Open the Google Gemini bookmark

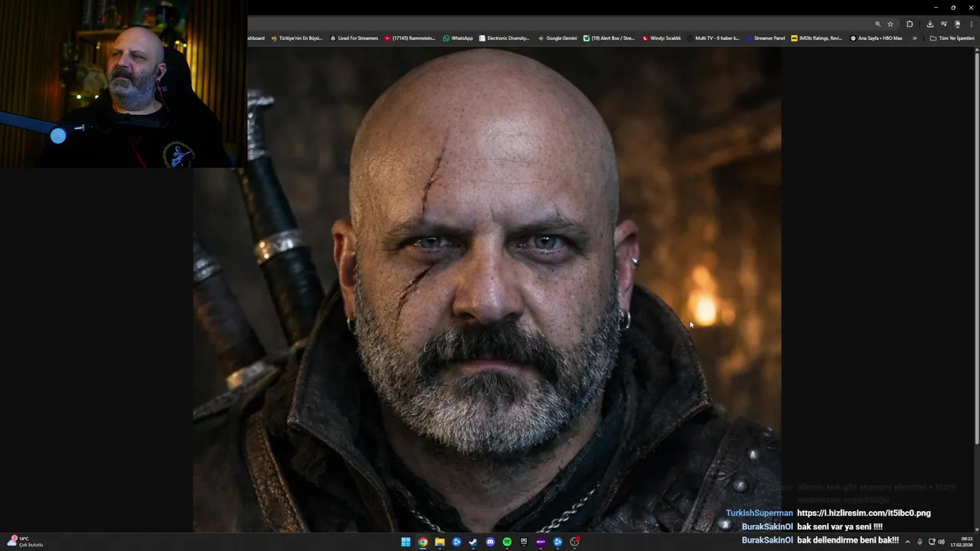pyautogui.click(x=557, y=37)
